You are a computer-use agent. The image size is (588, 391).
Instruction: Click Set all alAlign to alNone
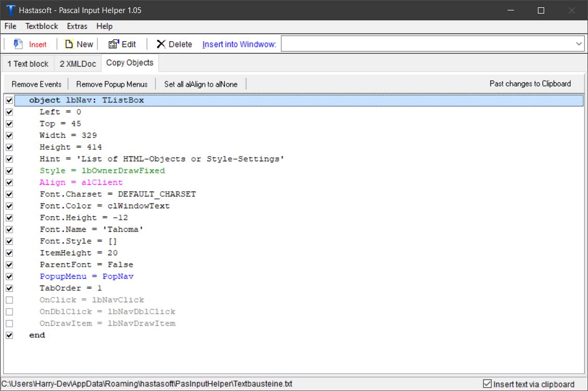[201, 84]
